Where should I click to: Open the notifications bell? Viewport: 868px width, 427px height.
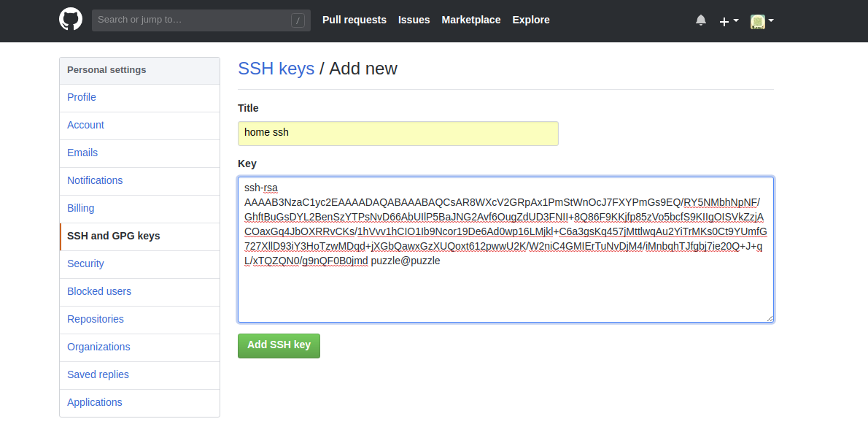[701, 20]
